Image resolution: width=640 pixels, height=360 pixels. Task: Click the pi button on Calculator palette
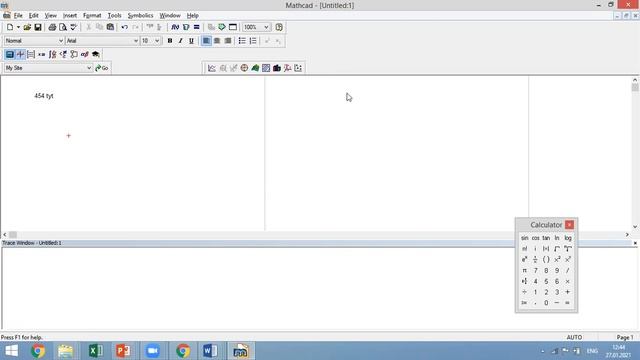click(524, 270)
